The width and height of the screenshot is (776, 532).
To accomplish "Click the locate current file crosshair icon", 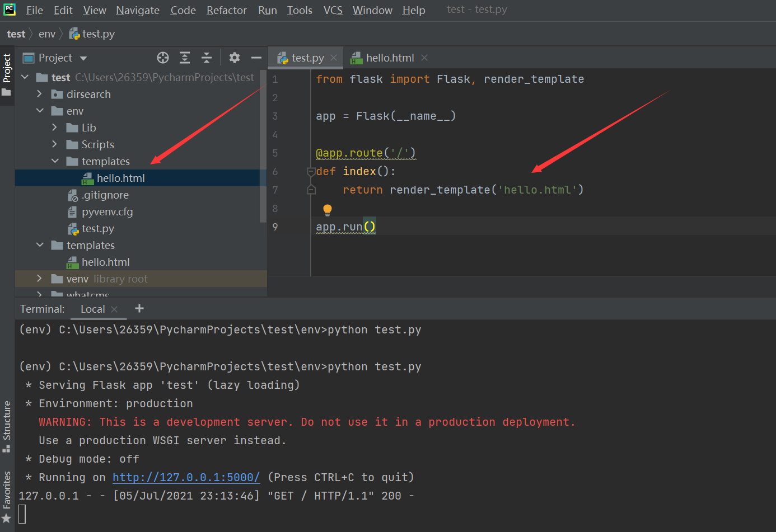I will (x=163, y=58).
